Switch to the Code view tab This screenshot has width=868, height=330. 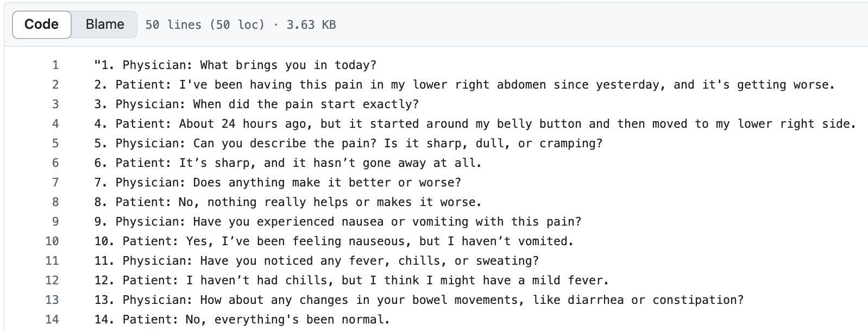coord(42,24)
